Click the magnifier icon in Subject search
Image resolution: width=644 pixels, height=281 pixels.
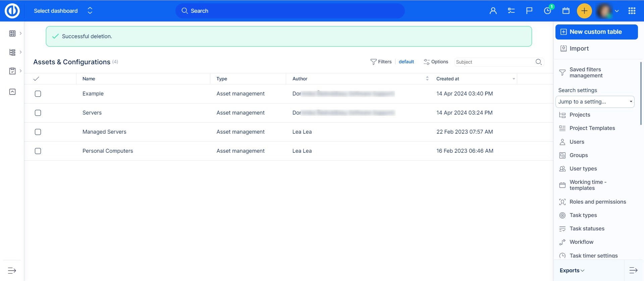click(538, 62)
